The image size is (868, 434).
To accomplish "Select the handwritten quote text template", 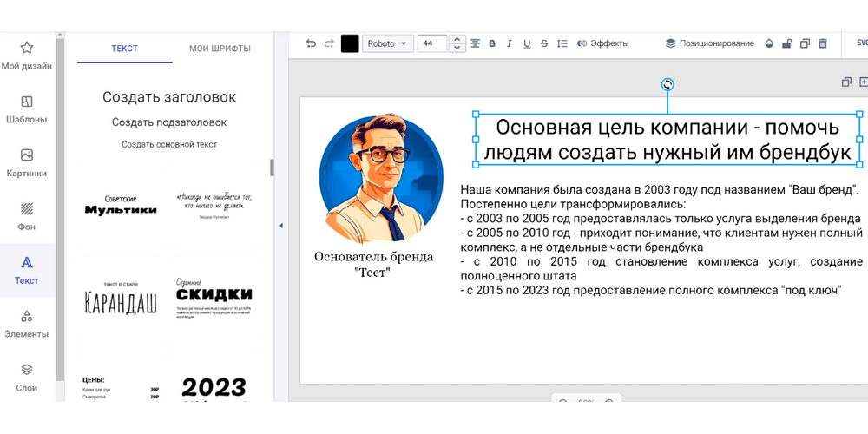I will [x=214, y=205].
